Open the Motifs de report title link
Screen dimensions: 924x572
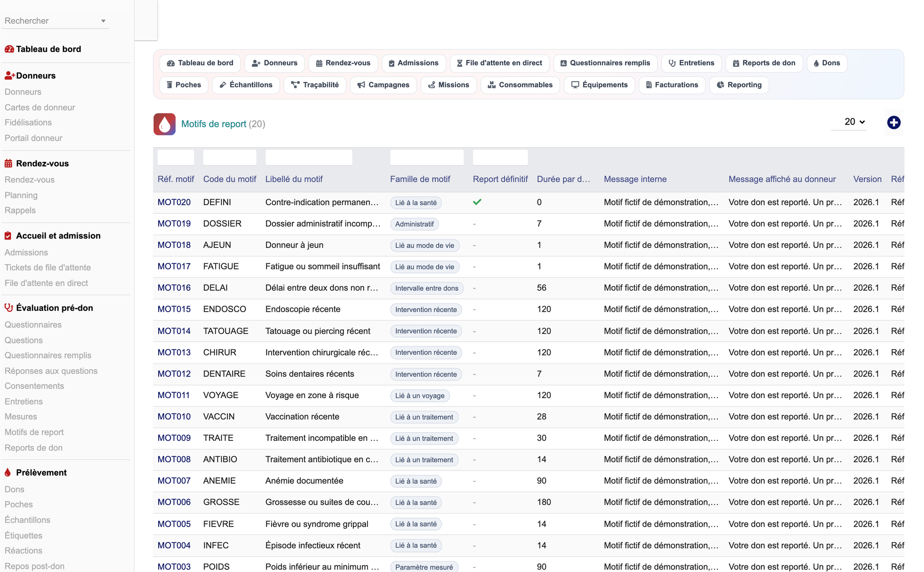click(x=214, y=124)
